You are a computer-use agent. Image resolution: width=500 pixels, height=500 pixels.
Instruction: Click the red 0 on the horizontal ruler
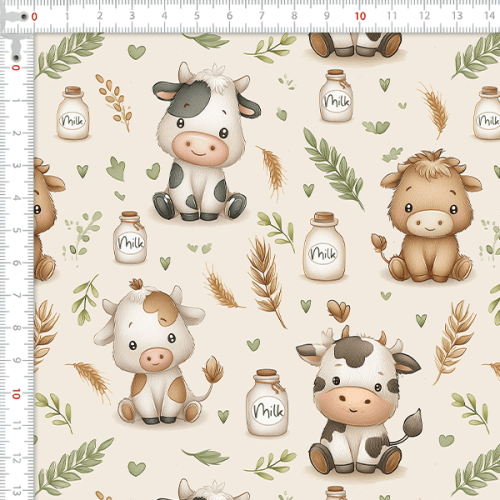click(34, 17)
